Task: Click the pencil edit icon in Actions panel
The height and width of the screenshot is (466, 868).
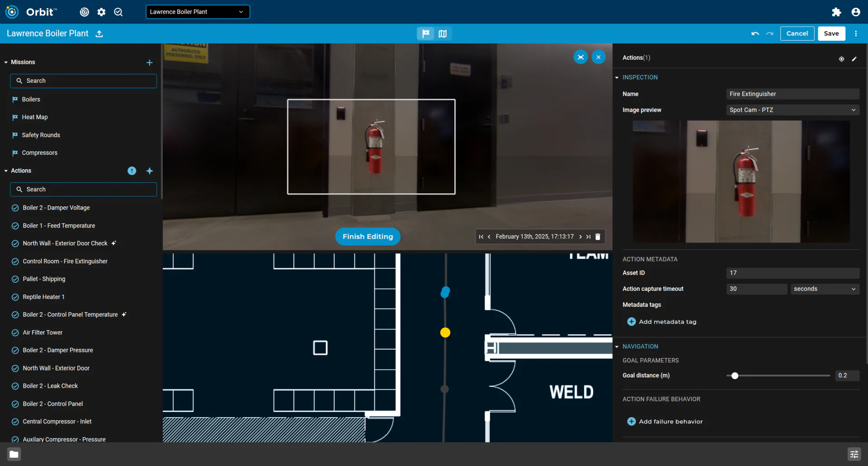Action: 854,59
